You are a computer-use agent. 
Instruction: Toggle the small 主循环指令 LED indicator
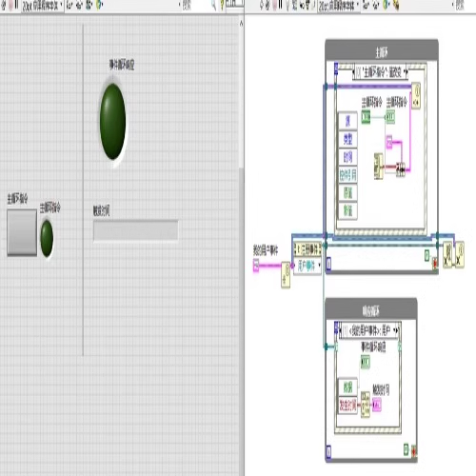[47, 239]
